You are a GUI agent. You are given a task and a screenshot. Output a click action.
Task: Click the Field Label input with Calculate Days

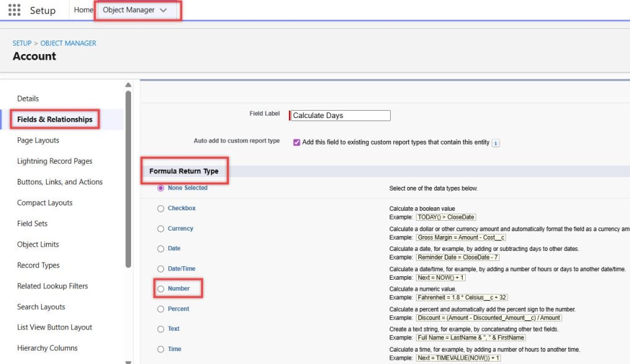tap(340, 116)
